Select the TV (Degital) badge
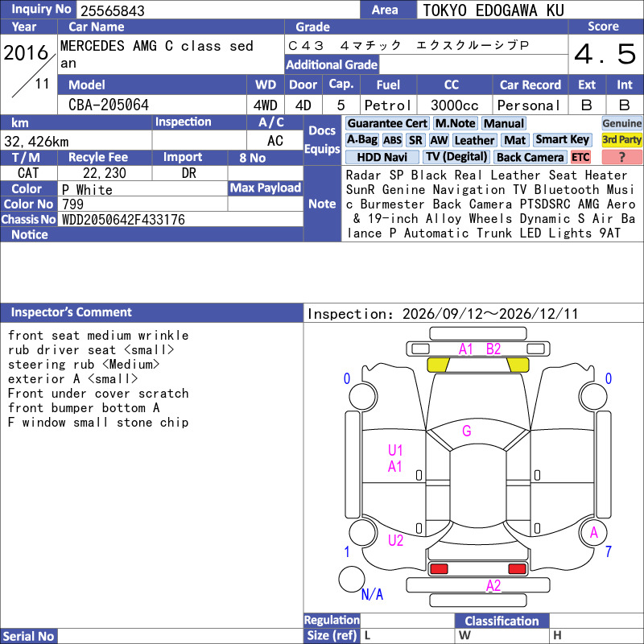Image resolution: width=644 pixels, height=644 pixels. [456, 157]
